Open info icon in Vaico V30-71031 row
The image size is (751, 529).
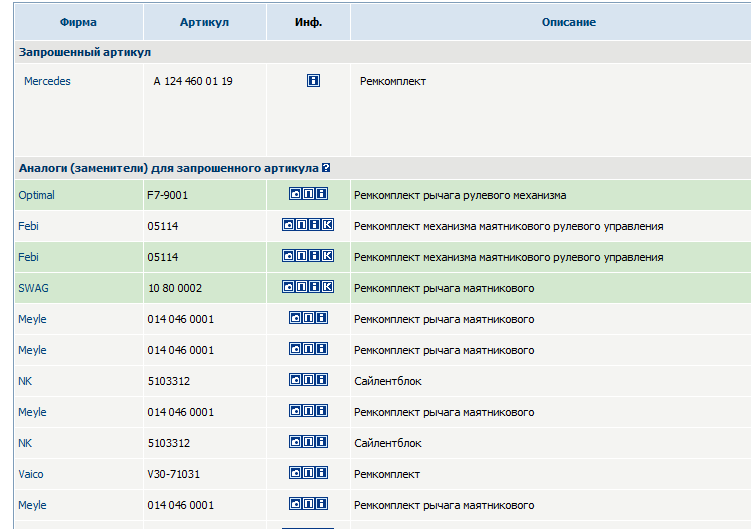point(321,472)
